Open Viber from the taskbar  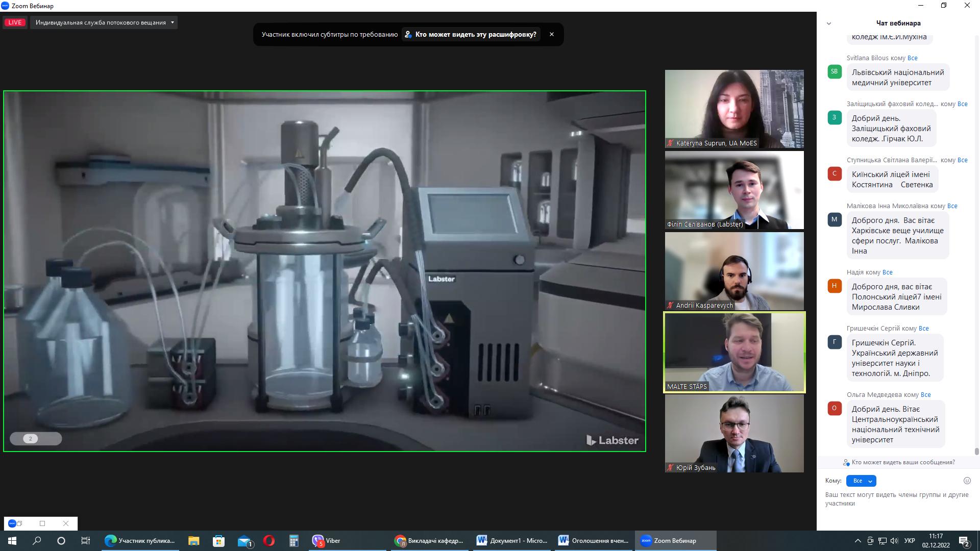tap(327, 541)
